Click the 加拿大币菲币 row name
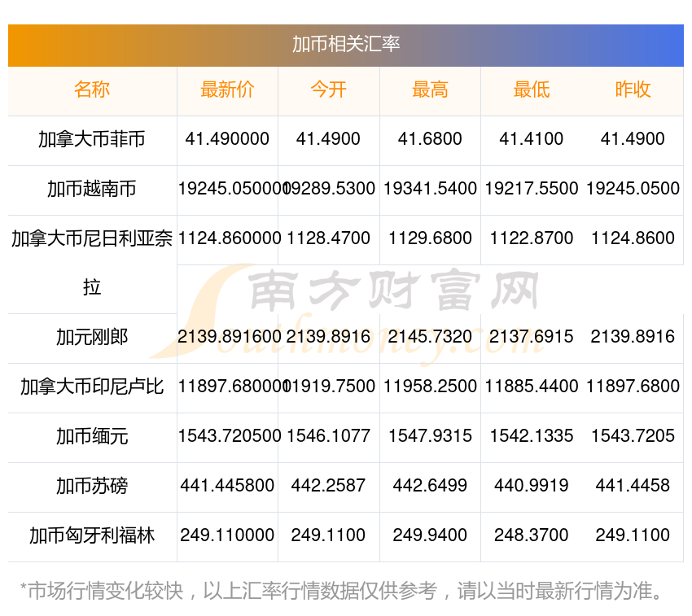Image resolution: width=692 pixels, height=616 pixels. [92, 139]
